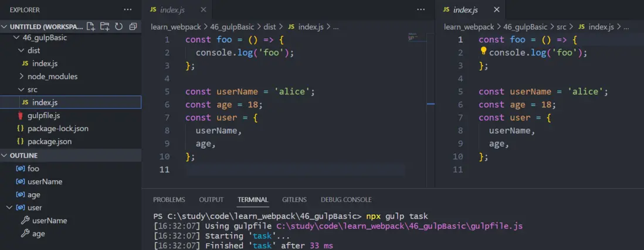Click the package-lock.json braces icon

click(20, 128)
